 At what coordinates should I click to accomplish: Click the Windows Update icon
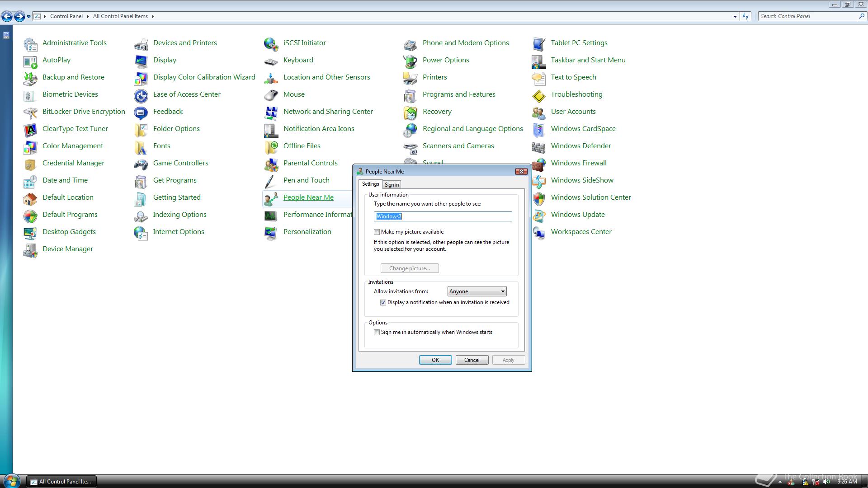click(x=539, y=216)
